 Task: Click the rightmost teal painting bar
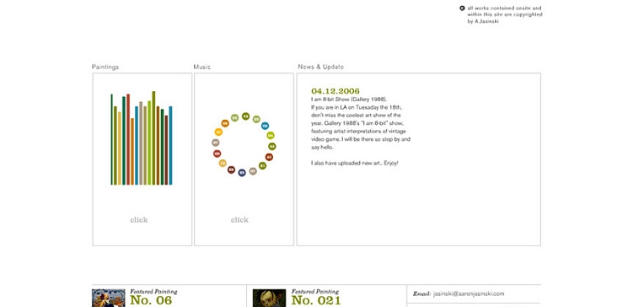pos(170,145)
